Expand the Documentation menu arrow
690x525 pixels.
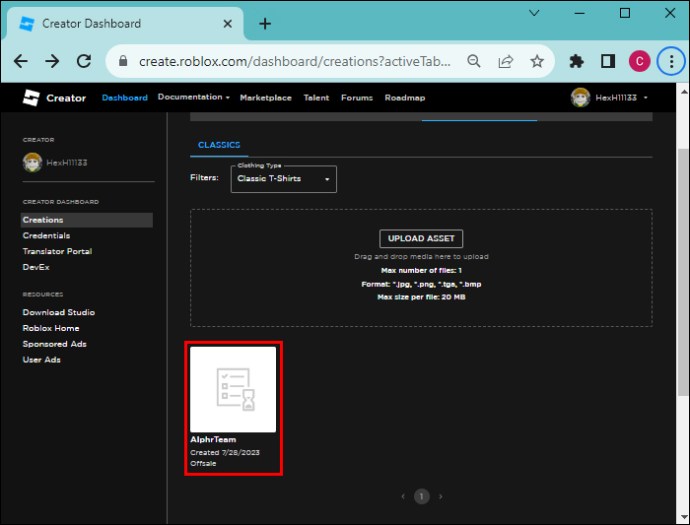[228, 98]
